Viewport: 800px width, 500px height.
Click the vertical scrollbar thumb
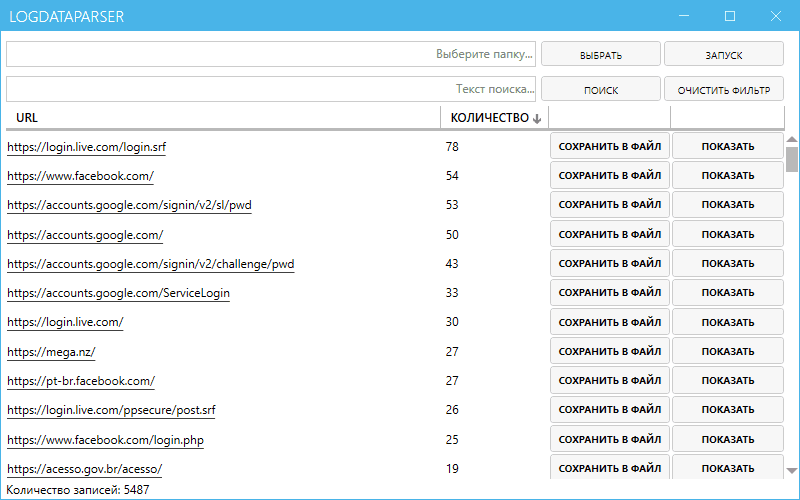coord(791,159)
